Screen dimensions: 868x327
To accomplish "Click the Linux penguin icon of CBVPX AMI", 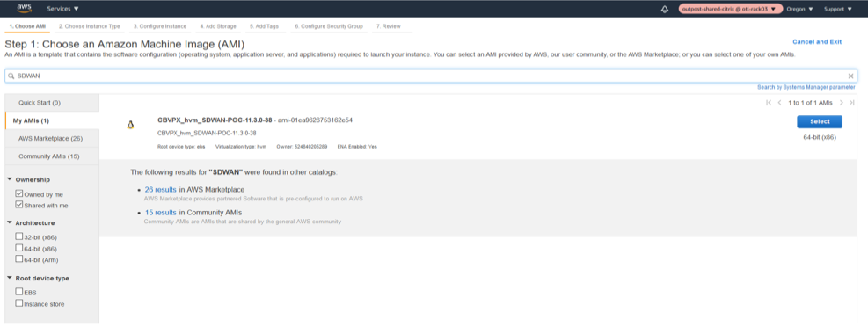I will pyautogui.click(x=131, y=125).
